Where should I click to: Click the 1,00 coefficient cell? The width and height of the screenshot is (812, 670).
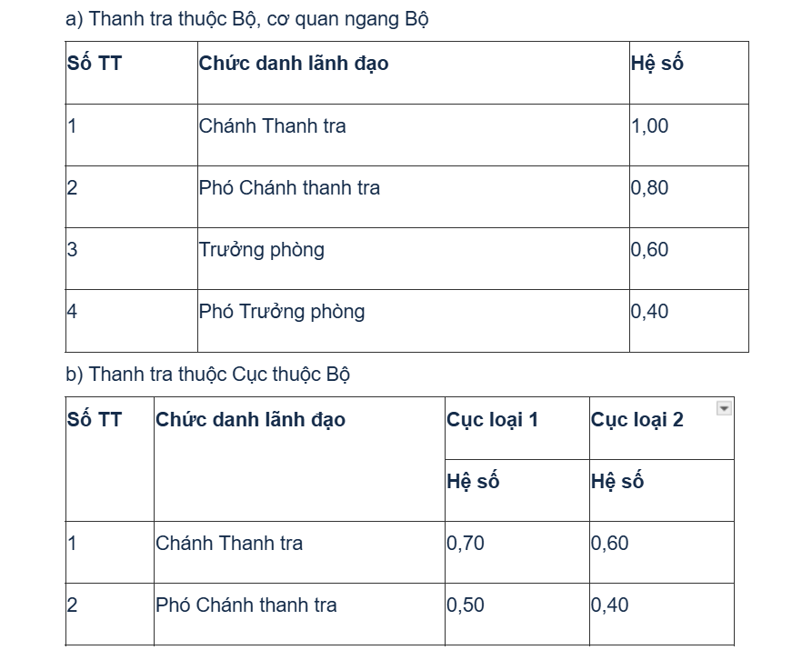coord(649,126)
